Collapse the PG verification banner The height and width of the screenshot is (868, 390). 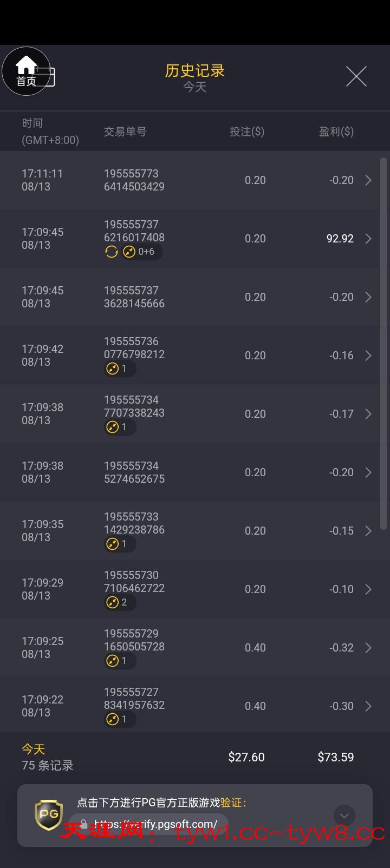[344, 816]
